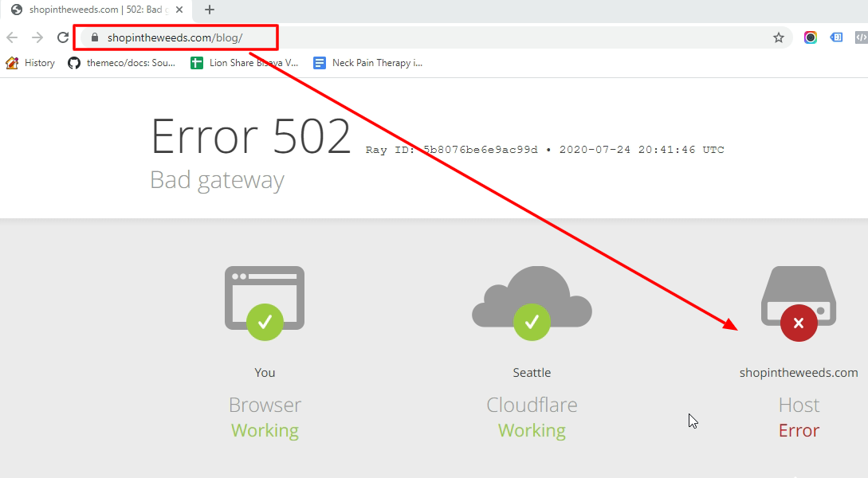Click the browser window icon with checkmark
This screenshot has height=478, width=868.
(265, 302)
